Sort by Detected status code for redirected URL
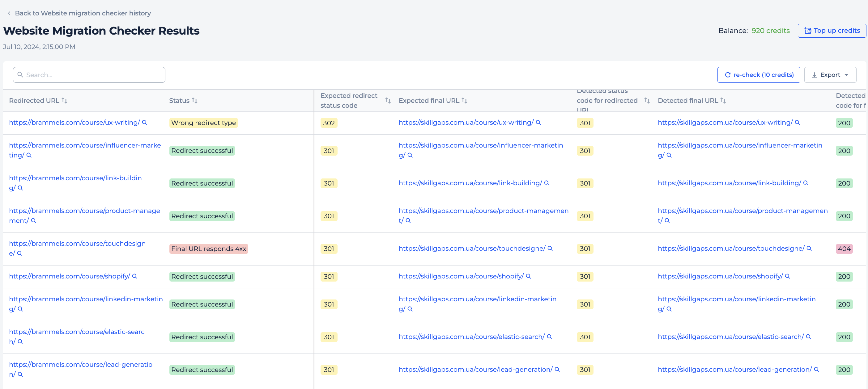 click(x=647, y=100)
